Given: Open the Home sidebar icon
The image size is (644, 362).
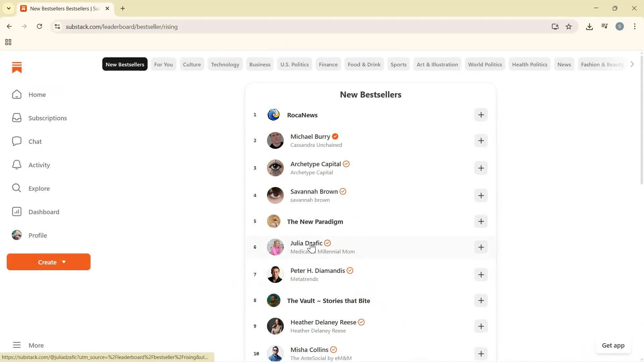Looking at the screenshot, I should 16,95.
